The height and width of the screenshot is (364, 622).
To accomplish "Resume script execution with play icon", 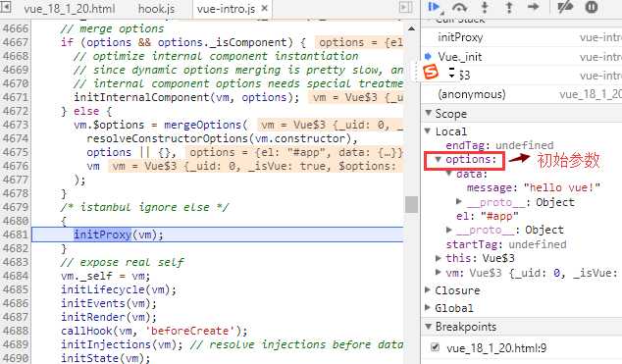I will click(435, 7).
